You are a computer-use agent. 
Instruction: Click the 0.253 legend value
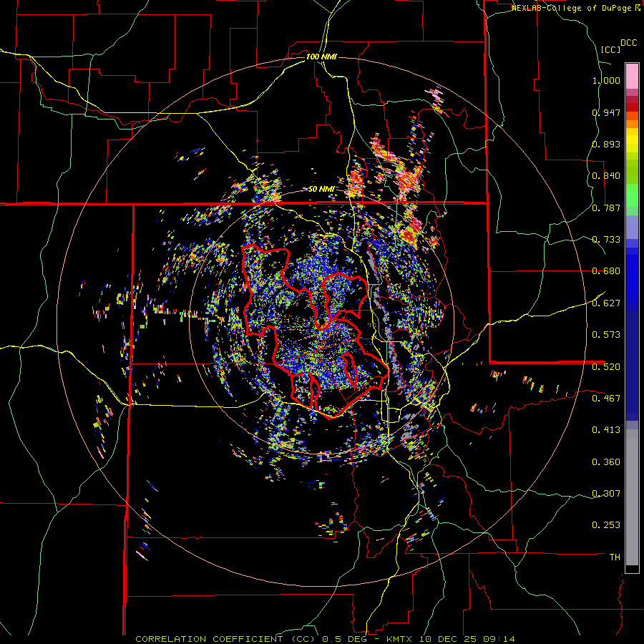click(x=606, y=525)
